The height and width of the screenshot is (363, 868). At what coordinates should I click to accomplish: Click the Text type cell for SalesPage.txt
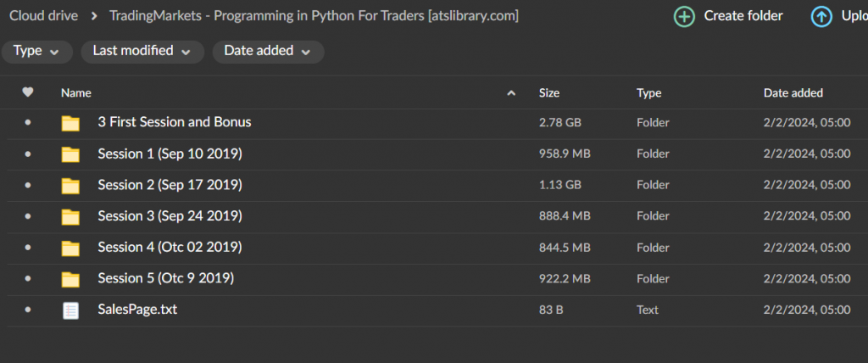point(648,310)
